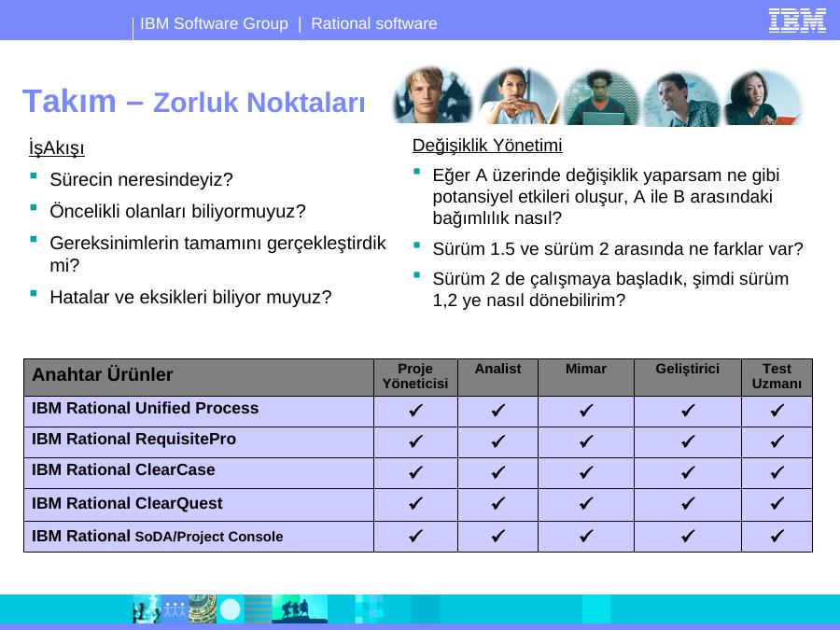Image resolution: width=840 pixels, height=630 pixels.
Task: Click the bullet "Sürüm 1.5 ve sürüm 2 arasında..."
Action: [x=618, y=248]
